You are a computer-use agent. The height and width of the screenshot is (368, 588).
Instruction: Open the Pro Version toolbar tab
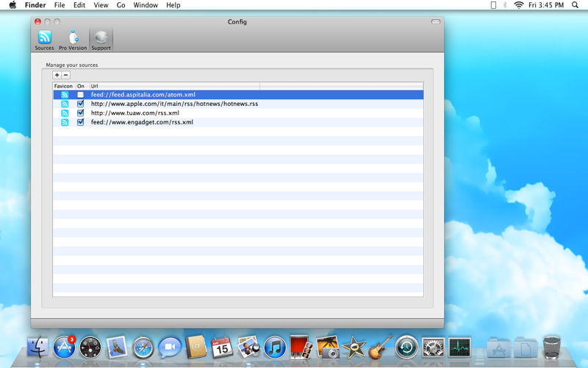click(x=73, y=40)
